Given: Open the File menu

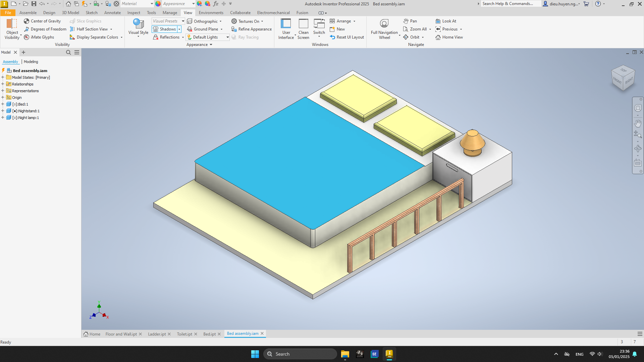Looking at the screenshot, I should click(8, 13).
